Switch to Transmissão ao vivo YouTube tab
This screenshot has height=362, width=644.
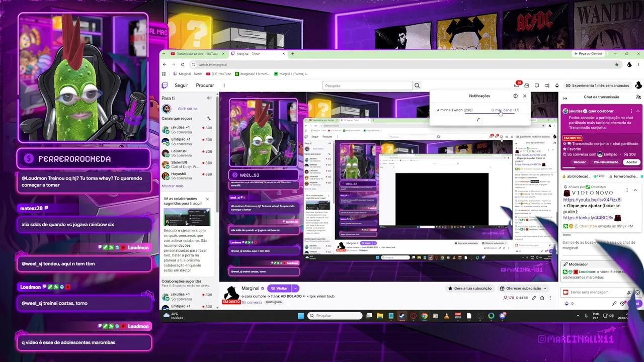[198, 54]
